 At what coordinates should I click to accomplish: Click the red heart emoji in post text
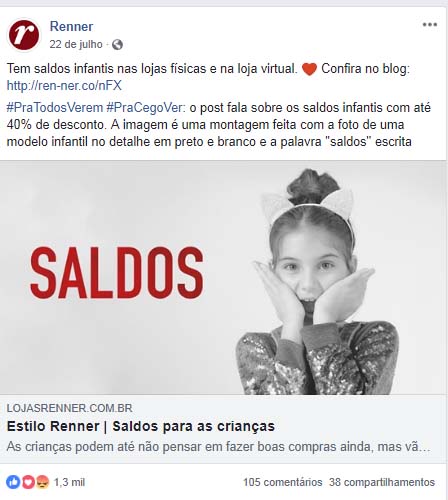click(x=309, y=69)
